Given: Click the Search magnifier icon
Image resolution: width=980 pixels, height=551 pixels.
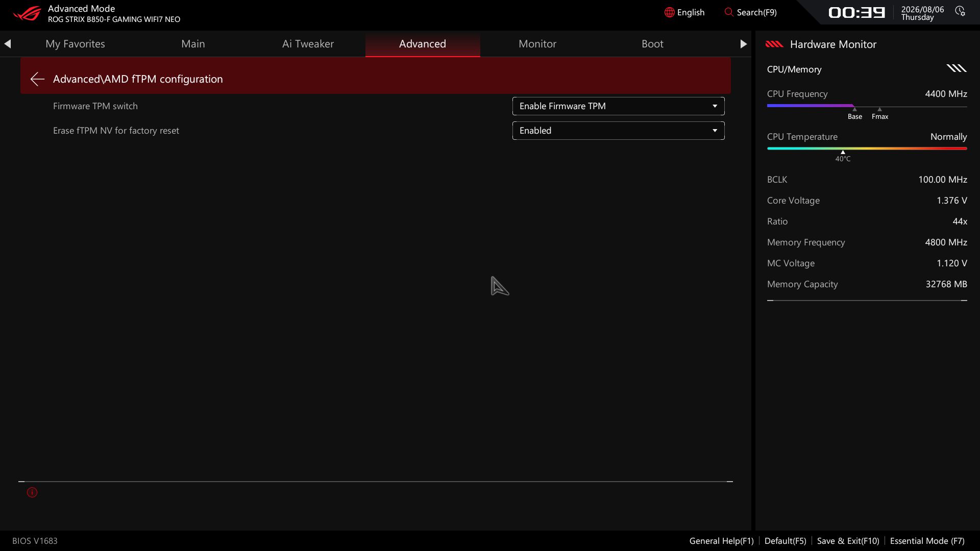Looking at the screenshot, I should tap(729, 12).
